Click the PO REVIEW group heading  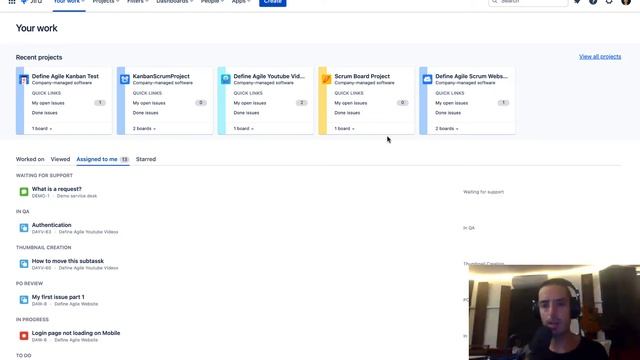point(29,283)
